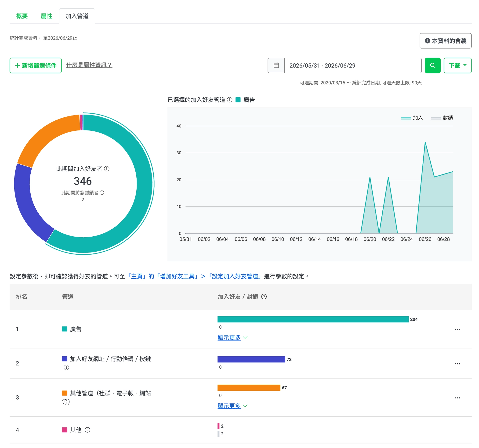
Task: Toggle the 加入 series in chart legend
Action: tap(412, 118)
